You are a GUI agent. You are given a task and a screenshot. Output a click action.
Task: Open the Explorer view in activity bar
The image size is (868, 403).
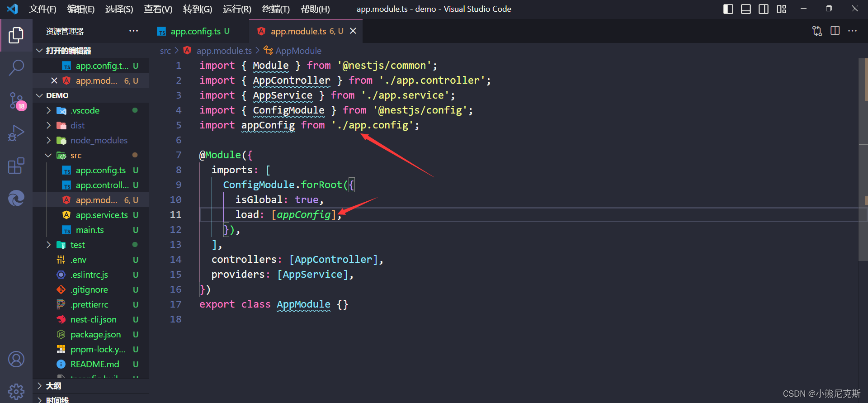[16, 35]
